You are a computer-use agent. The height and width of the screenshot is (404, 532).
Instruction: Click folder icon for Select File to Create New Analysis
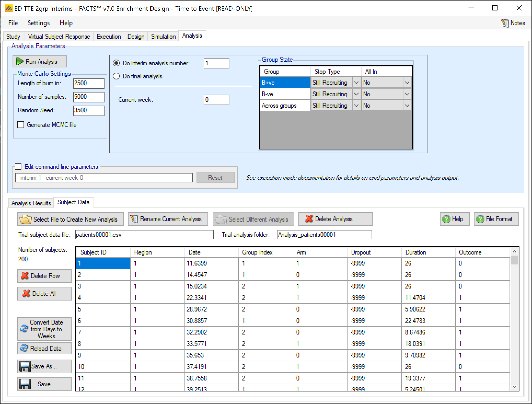[25, 219]
